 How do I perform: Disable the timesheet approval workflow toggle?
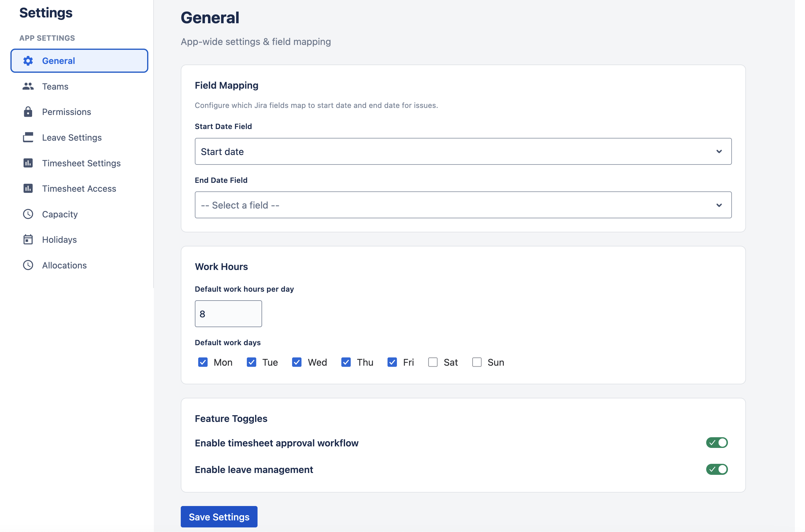717,442
